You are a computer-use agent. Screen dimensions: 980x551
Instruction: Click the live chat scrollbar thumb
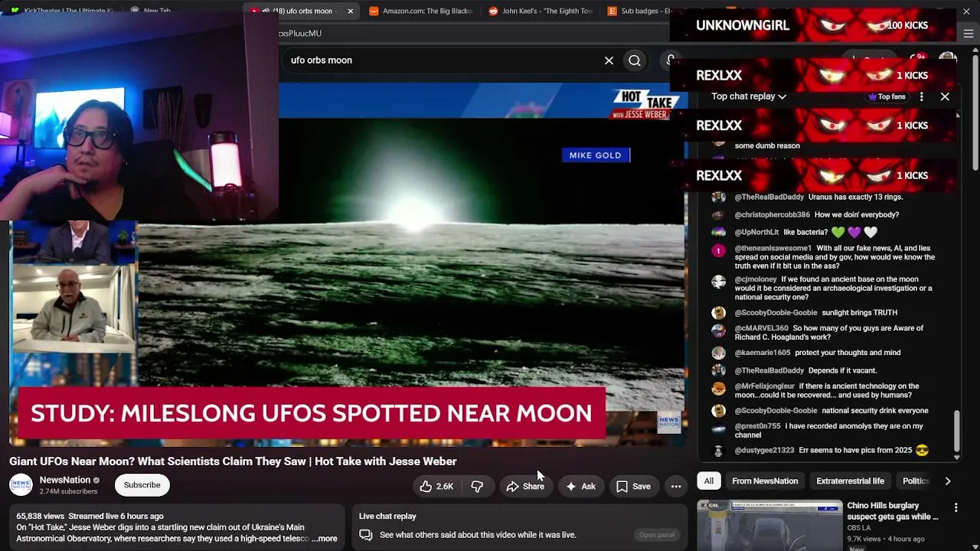tap(956, 432)
